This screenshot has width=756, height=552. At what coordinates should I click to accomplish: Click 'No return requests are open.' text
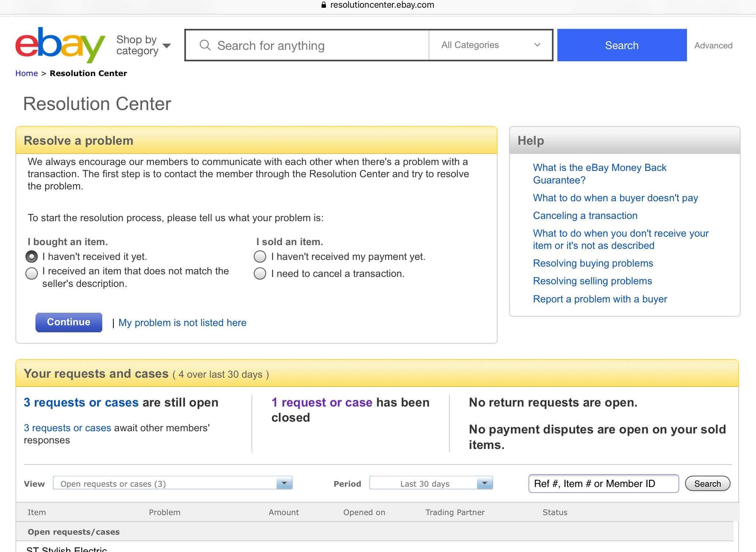[x=553, y=402]
